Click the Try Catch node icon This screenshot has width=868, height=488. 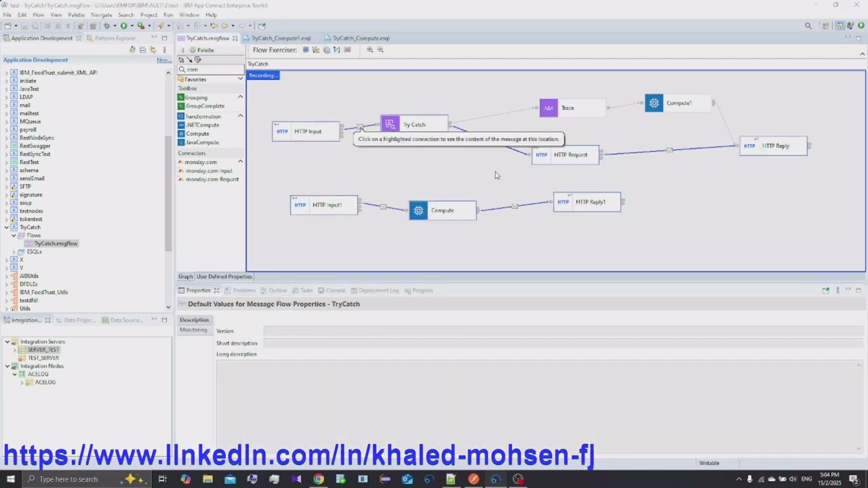[x=390, y=124]
